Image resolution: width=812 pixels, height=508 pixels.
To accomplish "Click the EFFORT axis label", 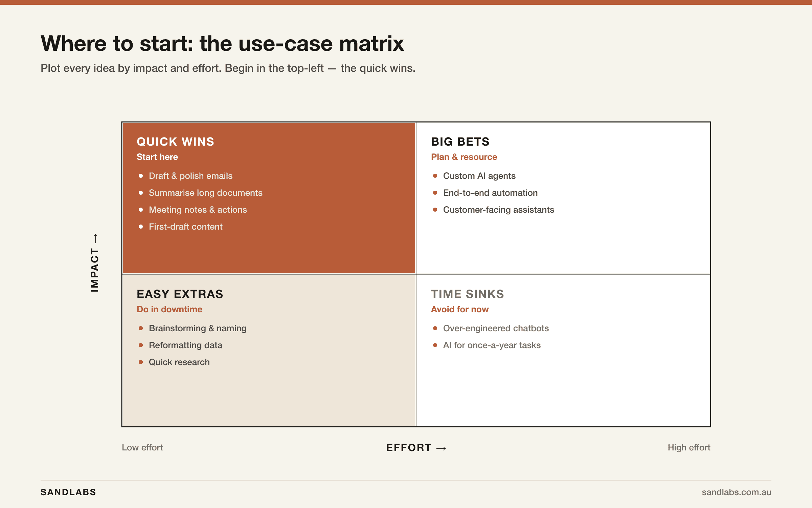I will click(416, 448).
